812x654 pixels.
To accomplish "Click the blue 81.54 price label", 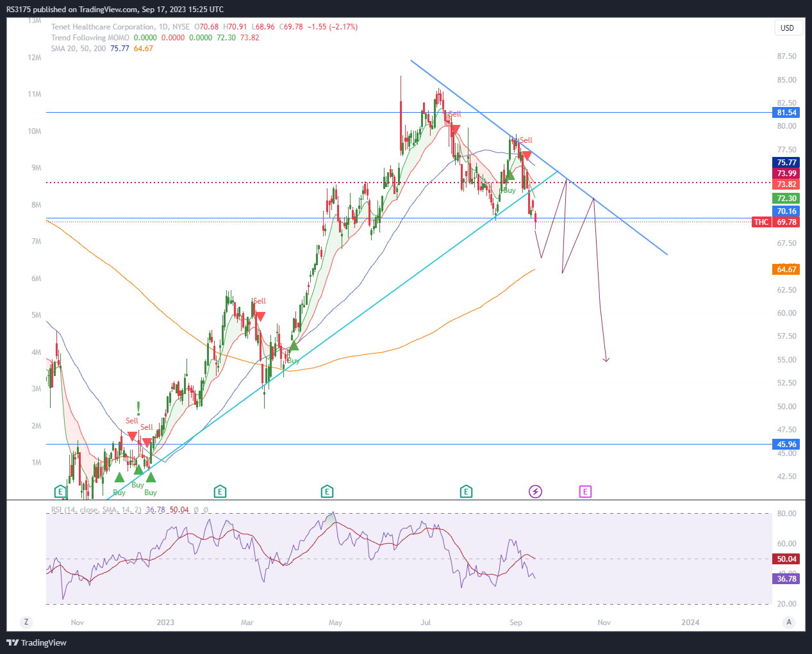I will 786,113.
